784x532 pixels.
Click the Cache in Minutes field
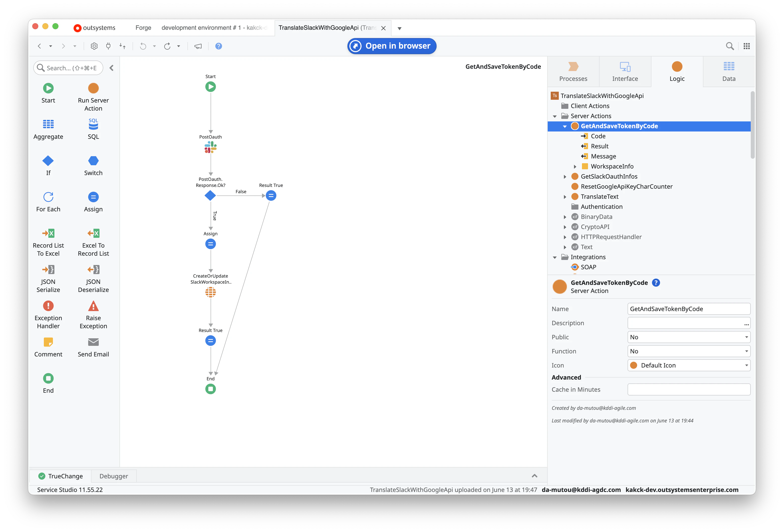tap(689, 389)
